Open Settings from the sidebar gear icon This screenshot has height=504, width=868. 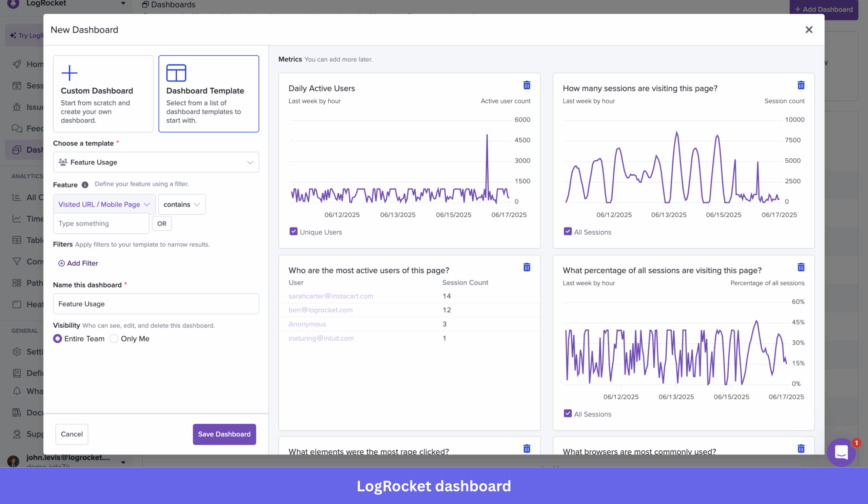[17, 352]
